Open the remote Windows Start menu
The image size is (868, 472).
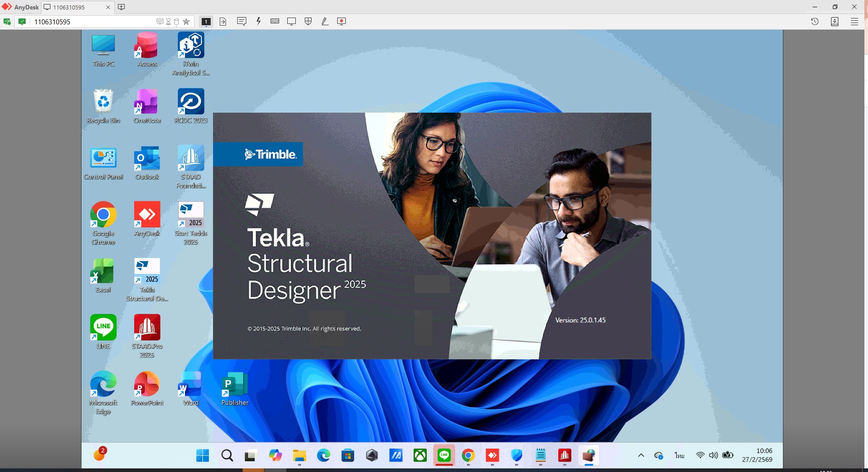point(203,456)
